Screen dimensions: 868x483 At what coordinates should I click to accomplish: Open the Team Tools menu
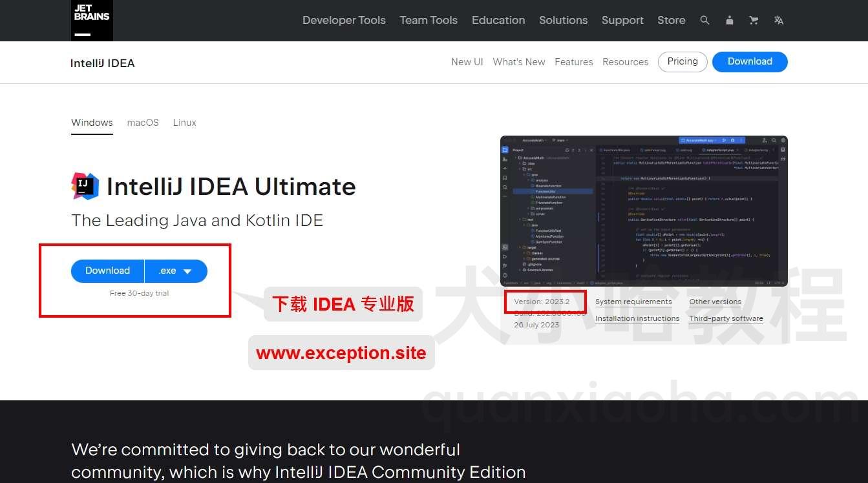point(429,20)
